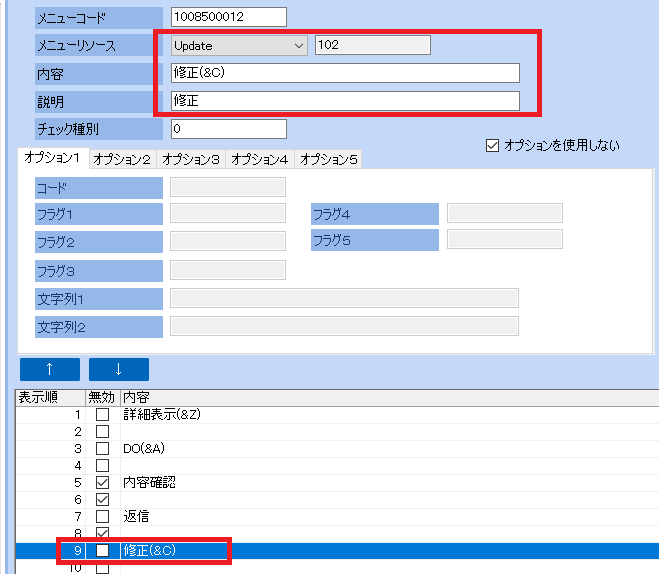Switch to the オプション2 tab

122,159
